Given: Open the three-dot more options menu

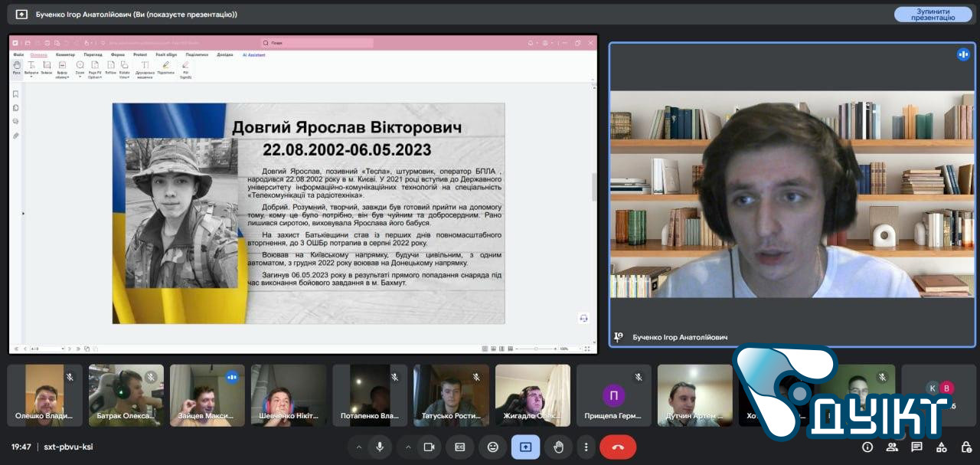Looking at the screenshot, I should click(586, 447).
